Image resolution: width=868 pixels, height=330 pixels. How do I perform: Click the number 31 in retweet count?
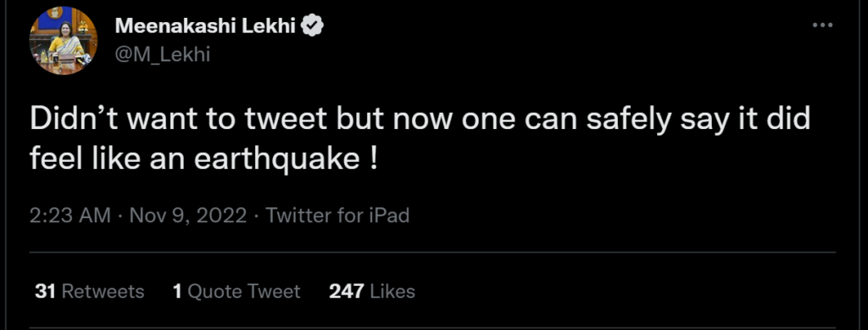45,291
